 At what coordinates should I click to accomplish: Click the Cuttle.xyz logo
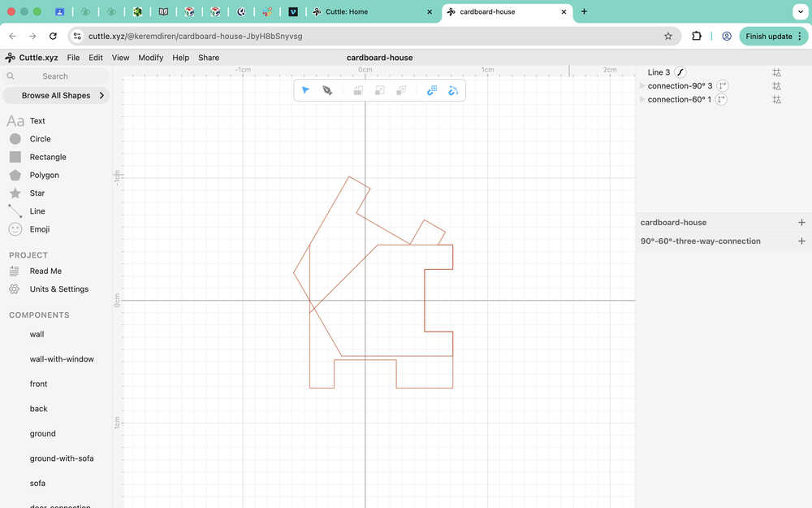point(32,58)
